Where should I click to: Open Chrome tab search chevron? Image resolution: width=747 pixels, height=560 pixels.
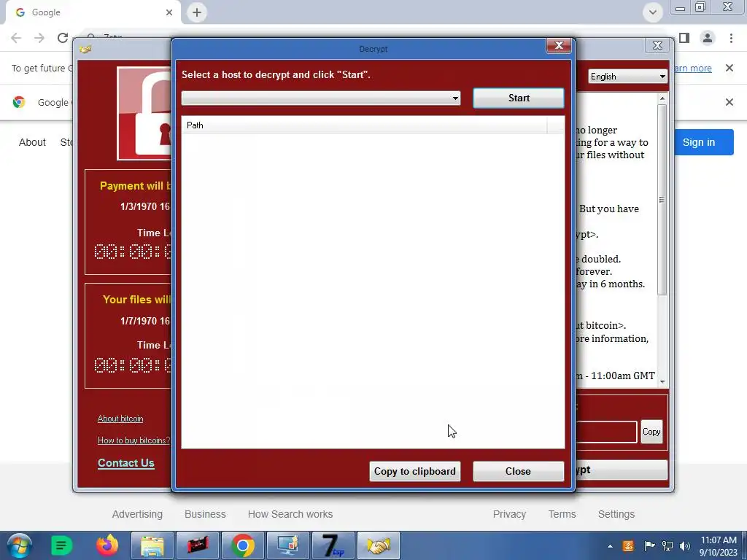pyautogui.click(x=653, y=12)
